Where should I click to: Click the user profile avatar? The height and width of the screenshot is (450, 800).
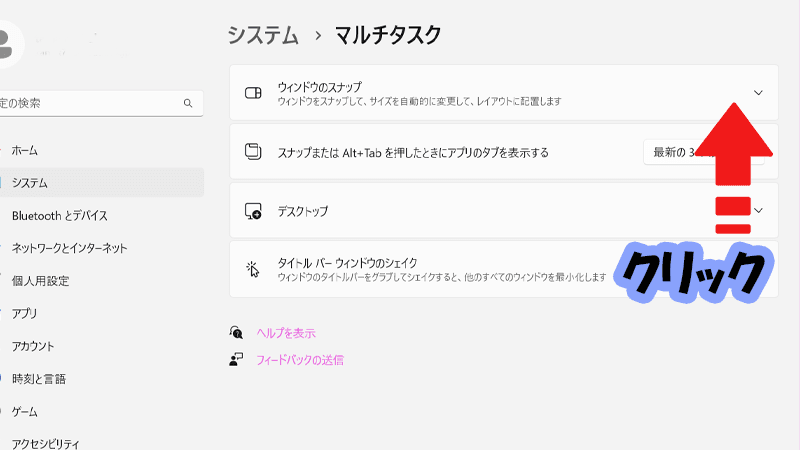click(x=5, y=45)
